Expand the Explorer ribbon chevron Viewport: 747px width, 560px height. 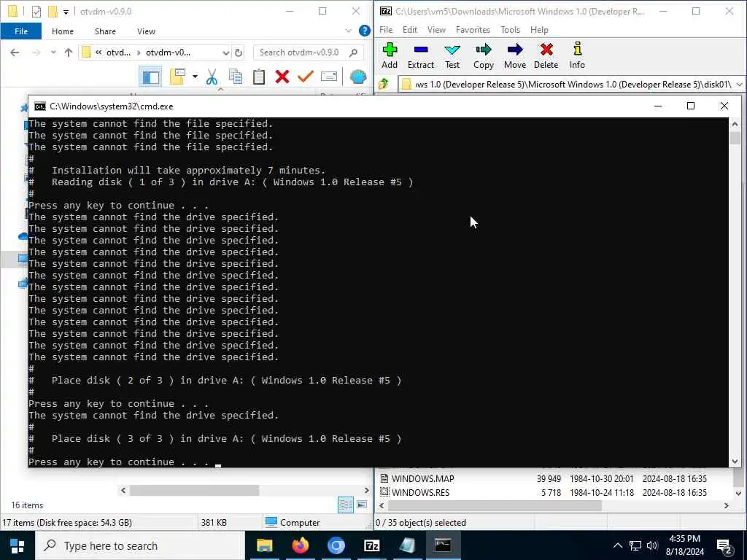(x=348, y=31)
